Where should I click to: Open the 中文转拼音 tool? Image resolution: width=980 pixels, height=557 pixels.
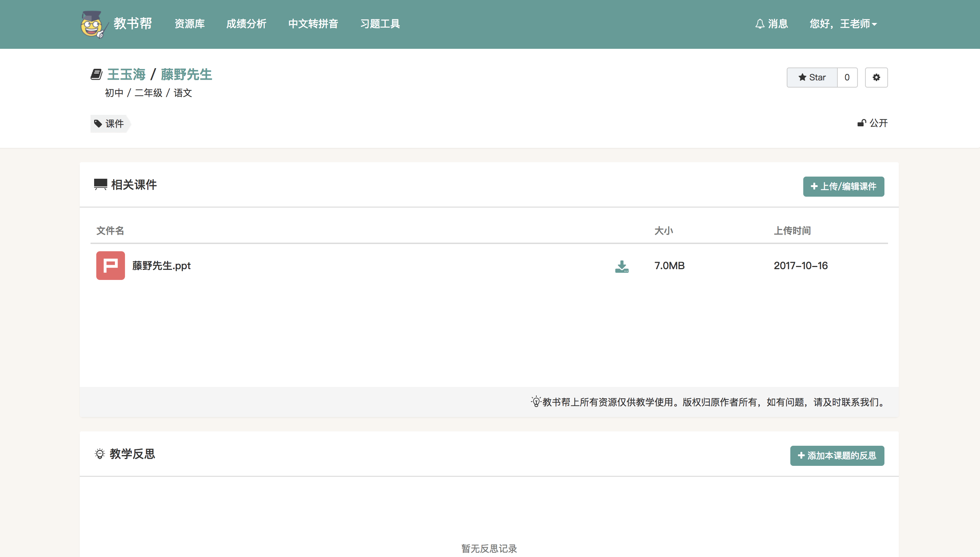[313, 24]
